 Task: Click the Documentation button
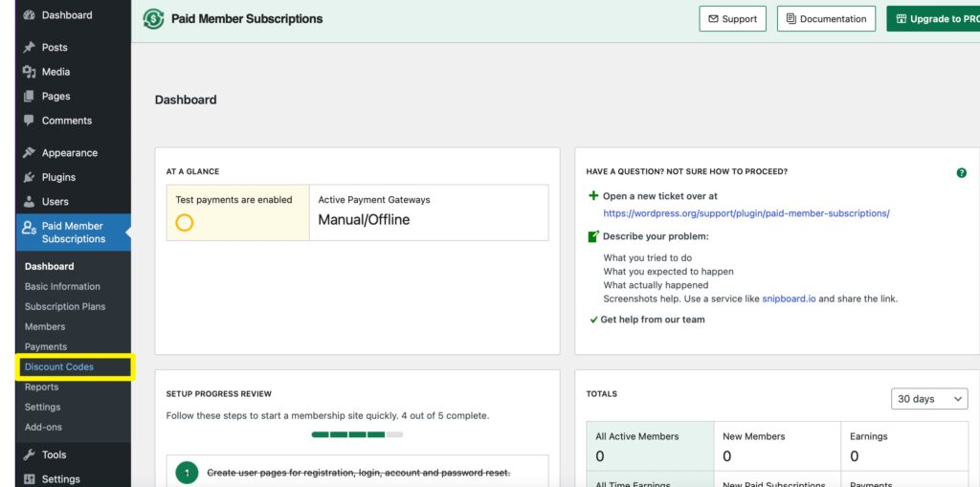pos(826,19)
